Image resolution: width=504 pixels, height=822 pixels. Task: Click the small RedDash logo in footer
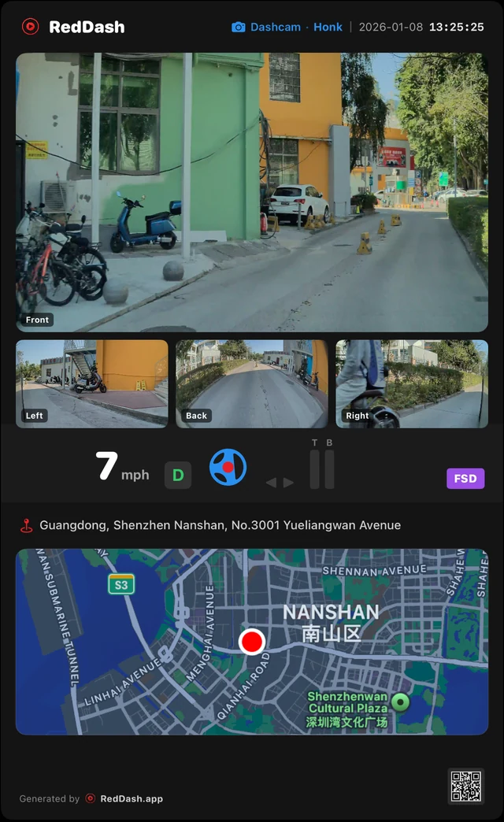click(91, 798)
